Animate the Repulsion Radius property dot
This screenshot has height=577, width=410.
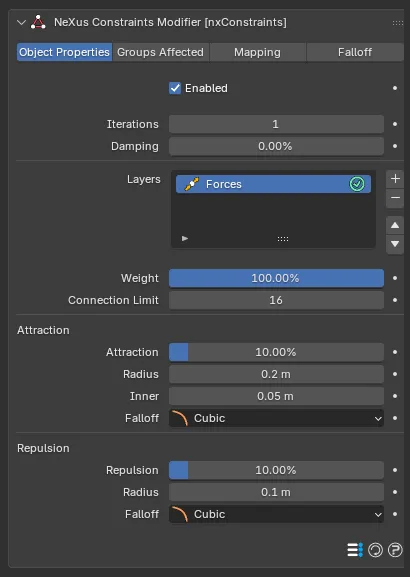(x=395, y=492)
